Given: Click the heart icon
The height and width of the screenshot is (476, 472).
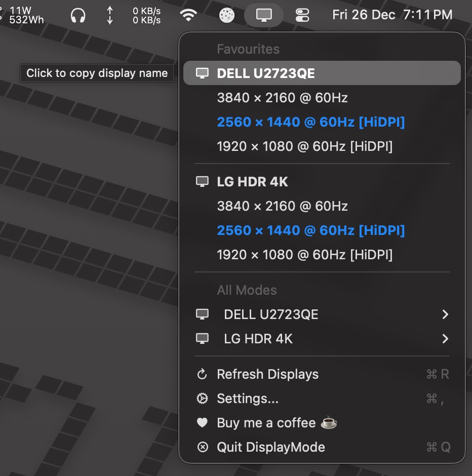Looking at the screenshot, I should (x=202, y=422).
